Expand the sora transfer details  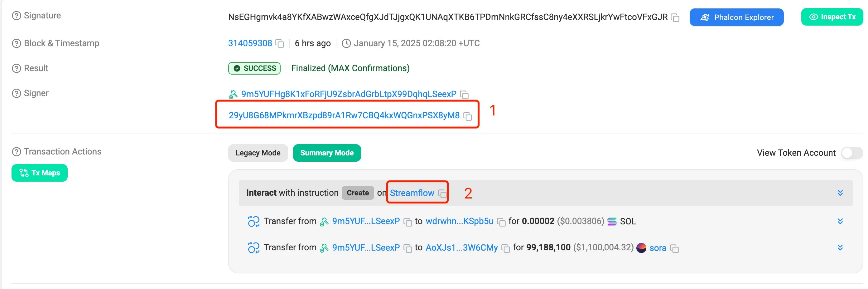840,247
